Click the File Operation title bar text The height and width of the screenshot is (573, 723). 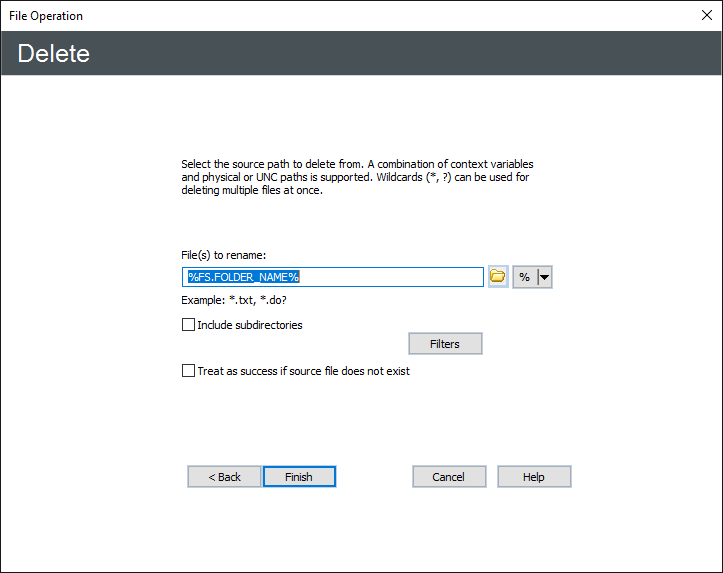[x=46, y=16]
